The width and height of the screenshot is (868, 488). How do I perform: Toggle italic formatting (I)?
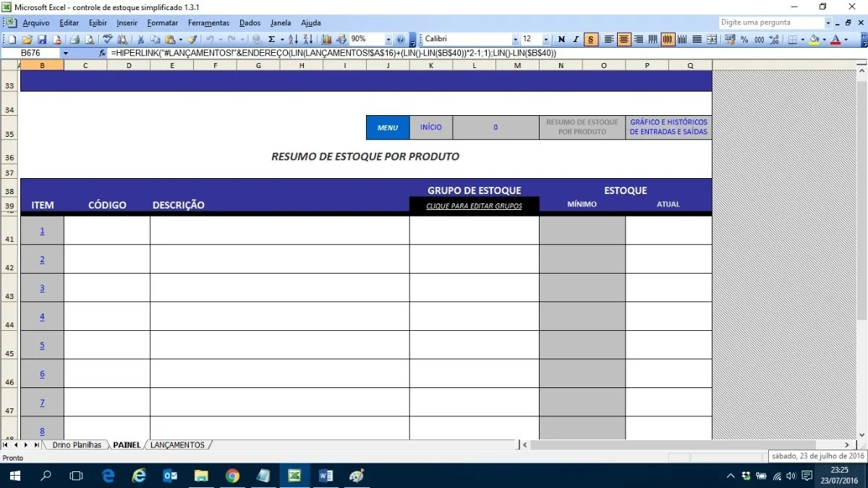576,39
